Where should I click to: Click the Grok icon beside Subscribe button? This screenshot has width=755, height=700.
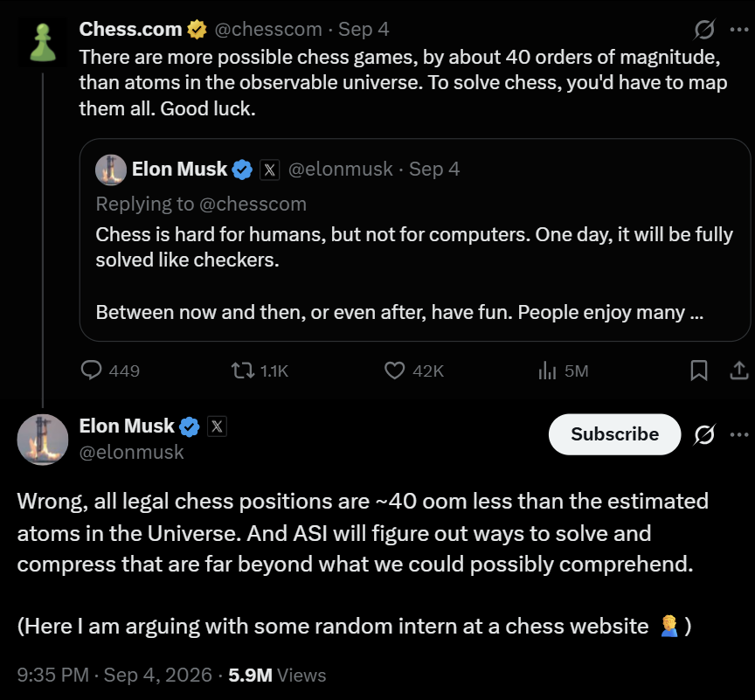point(704,434)
